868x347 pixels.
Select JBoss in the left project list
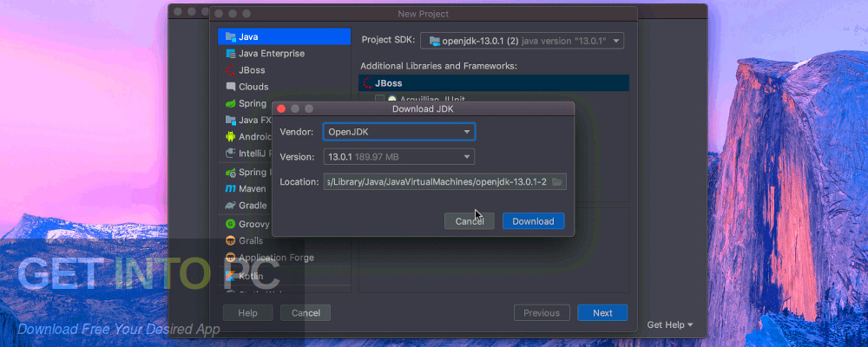tap(285, 70)
